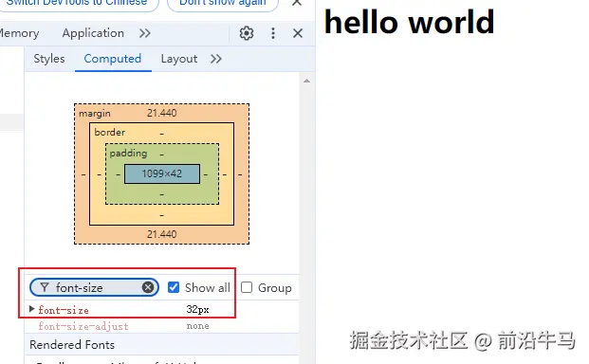Click the hello world heading on page

(409, 22)
